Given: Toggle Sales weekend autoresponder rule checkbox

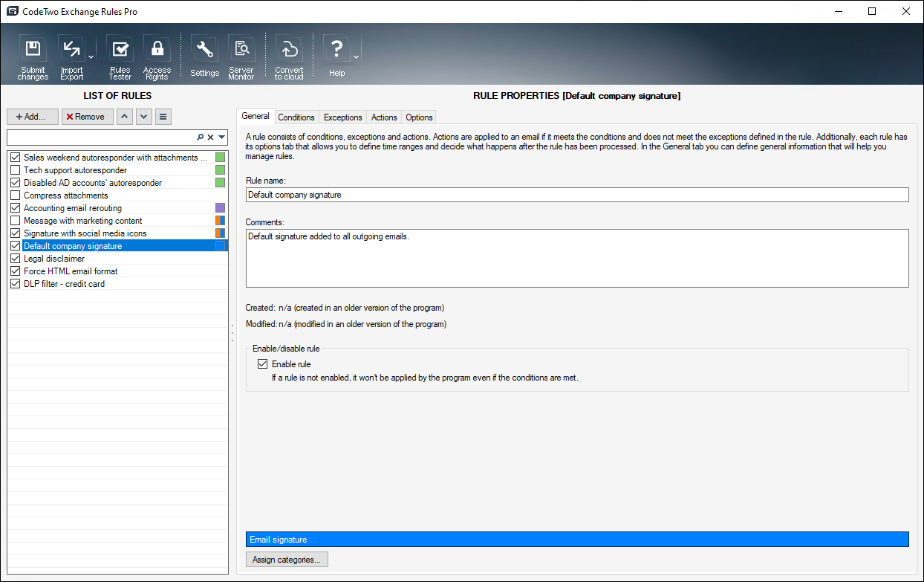Looking at the screenshot, I should coord(16,158).
